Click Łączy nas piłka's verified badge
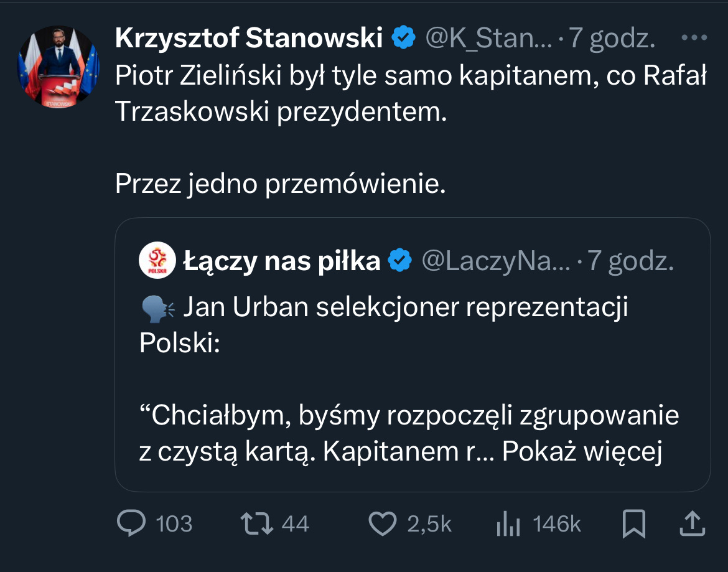Image resolution: width=728 pixels, height=572 pixels. point(400,261)
